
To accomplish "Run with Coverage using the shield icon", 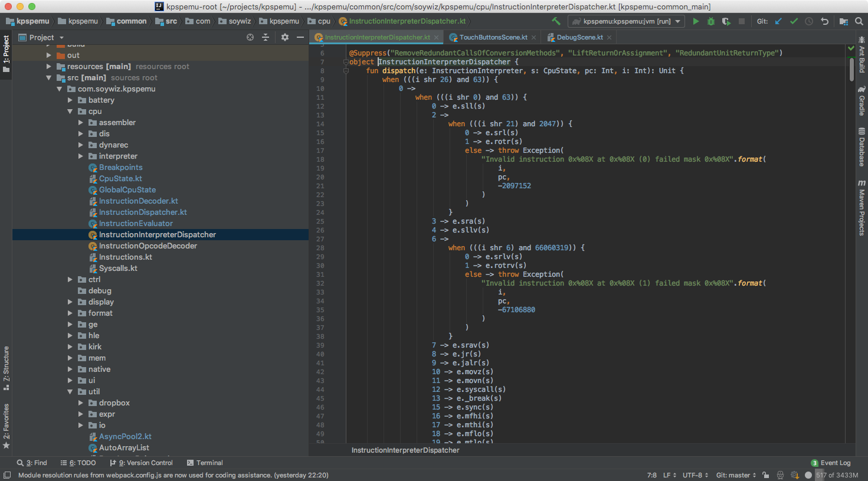I will point(726,21).
